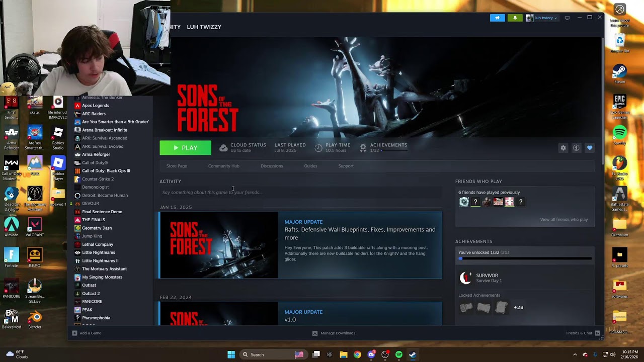Select Geometry Dash in library list
This screenshot has width=644, height=362.
click(97, 228)
